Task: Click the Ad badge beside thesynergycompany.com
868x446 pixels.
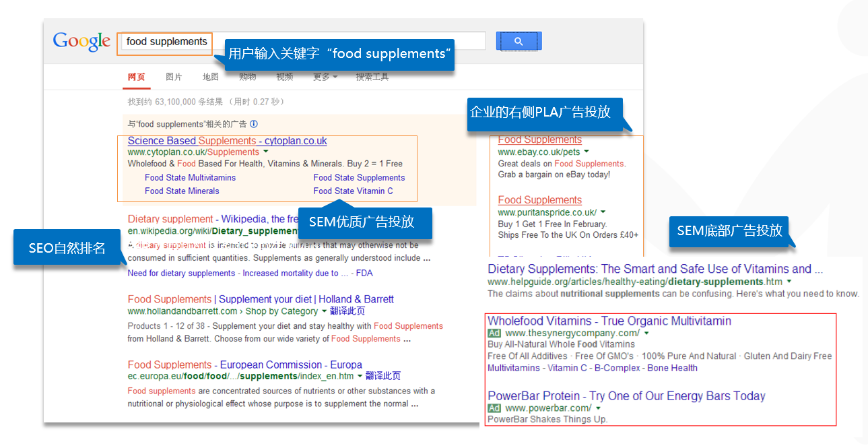Action: [494, 333]
